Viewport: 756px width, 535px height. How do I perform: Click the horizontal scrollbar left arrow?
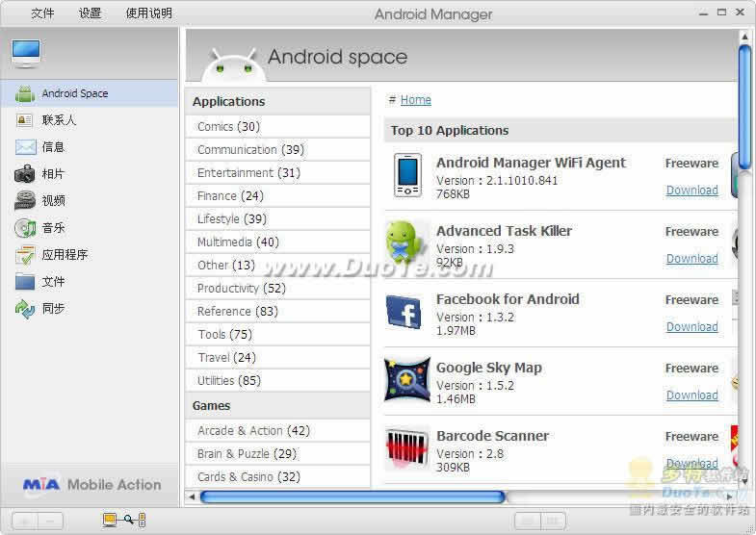point(192,497)
